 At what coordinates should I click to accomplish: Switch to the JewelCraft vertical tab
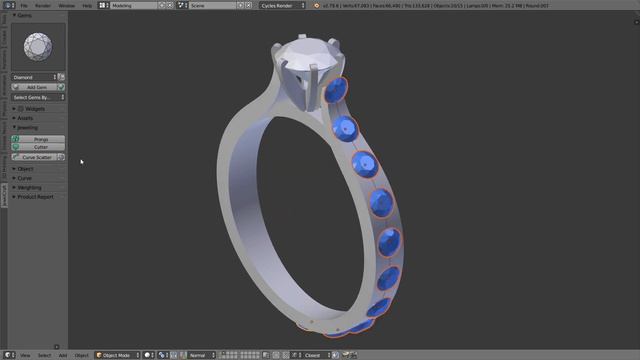coord(4,195)
